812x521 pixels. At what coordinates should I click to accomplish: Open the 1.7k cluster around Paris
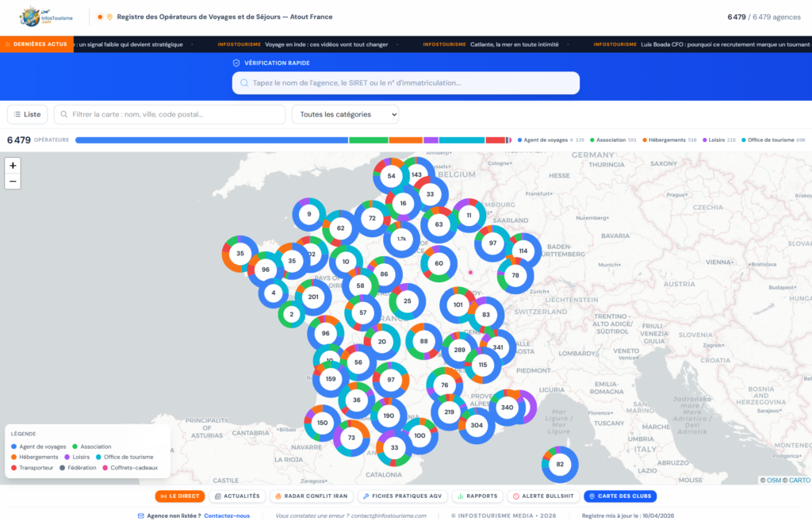point(402,239)
